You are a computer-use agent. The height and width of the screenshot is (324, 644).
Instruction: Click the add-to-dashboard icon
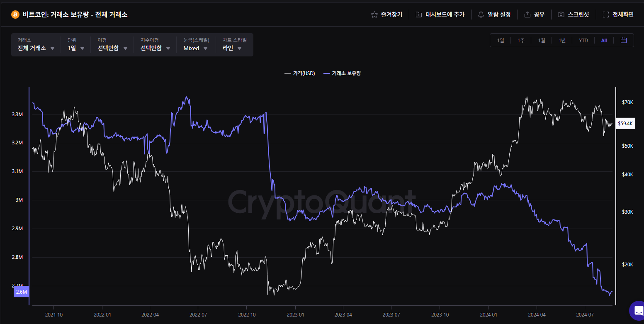[x=419, y=15]
